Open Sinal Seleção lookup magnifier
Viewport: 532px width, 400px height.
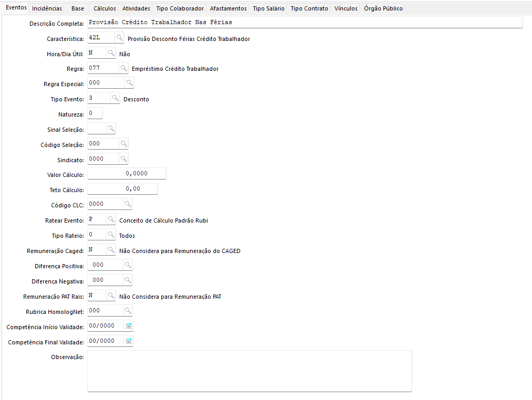pyautogui.click(x=111, y=129)
